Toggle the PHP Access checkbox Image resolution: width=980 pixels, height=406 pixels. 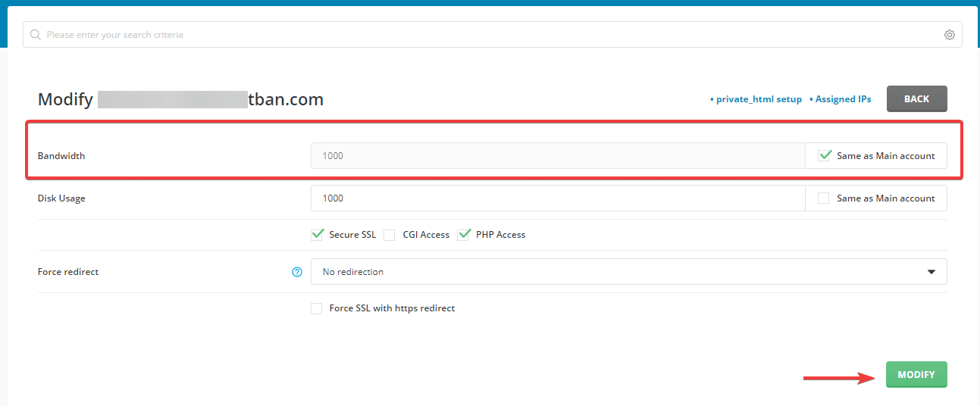click(x=465, y=235)
